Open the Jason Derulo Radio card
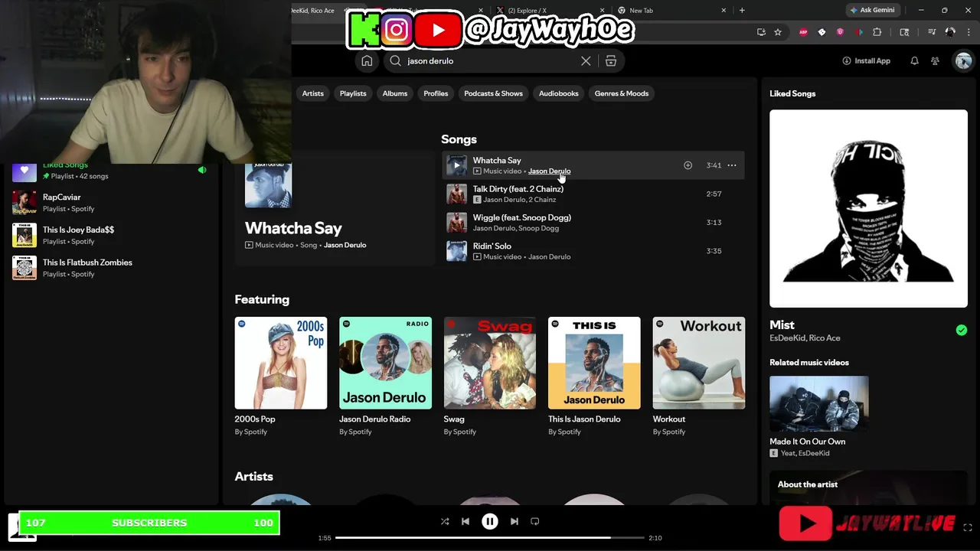Screen dimensions: 980x551 click(x=385, y=377)
